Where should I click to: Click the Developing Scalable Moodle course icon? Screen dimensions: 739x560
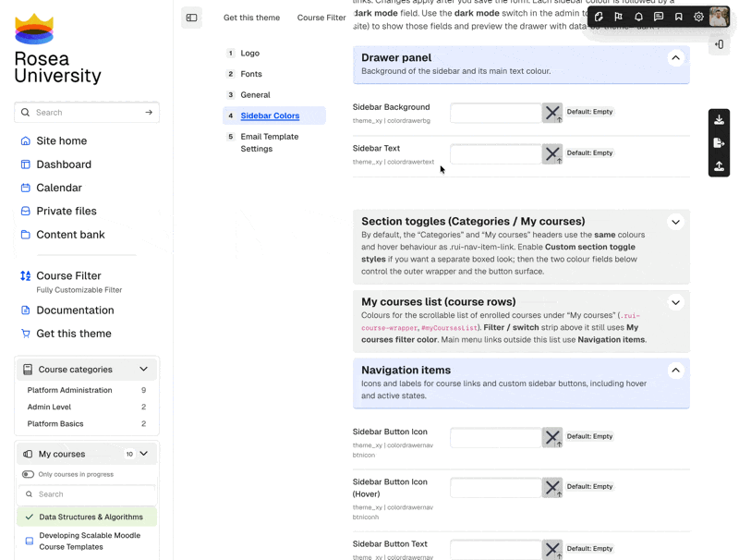point(30,542)
